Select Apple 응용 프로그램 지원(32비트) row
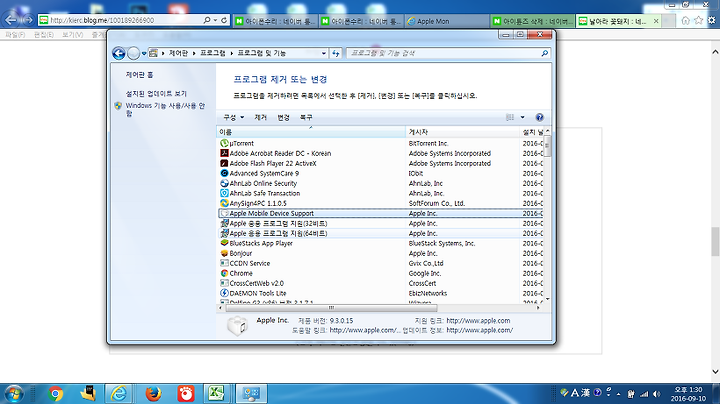This screenshot has width=720, height=404. (x=381, y=224)
